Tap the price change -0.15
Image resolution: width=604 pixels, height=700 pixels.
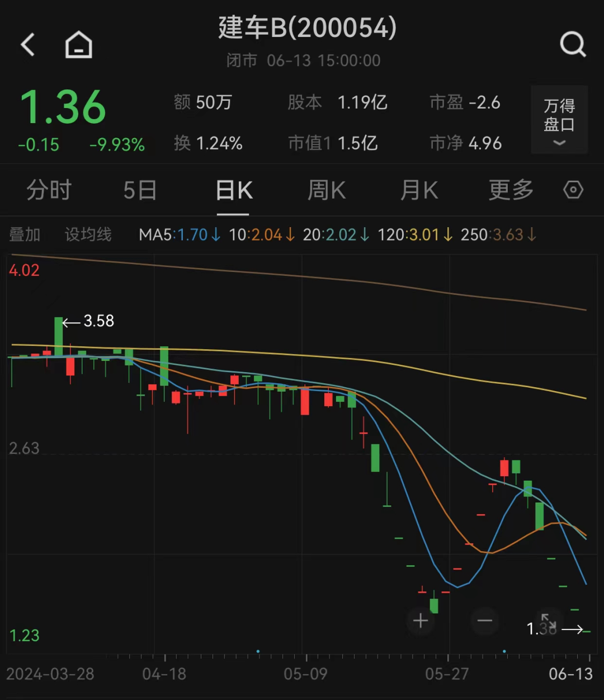pyautogui.click(x=39, y=145)
